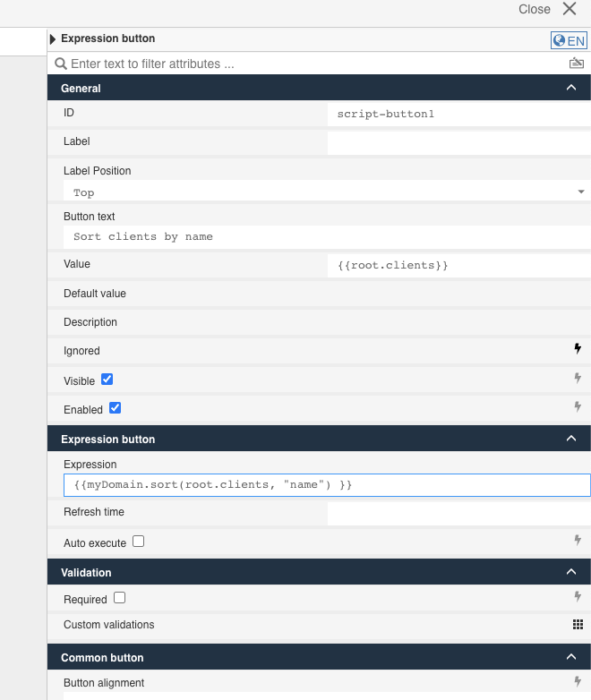
Task: Expand the Expression button title triangle
Action: pos(53,38)
